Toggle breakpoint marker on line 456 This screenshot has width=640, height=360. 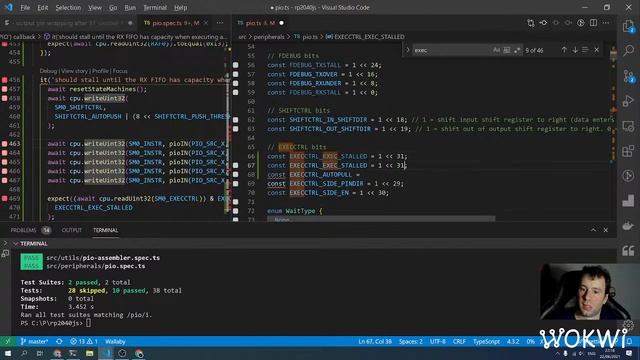(4, 80)
